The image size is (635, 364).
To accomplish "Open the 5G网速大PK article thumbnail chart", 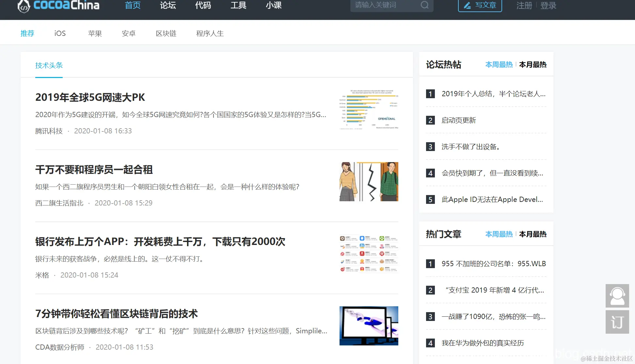I will click(368, 109).
